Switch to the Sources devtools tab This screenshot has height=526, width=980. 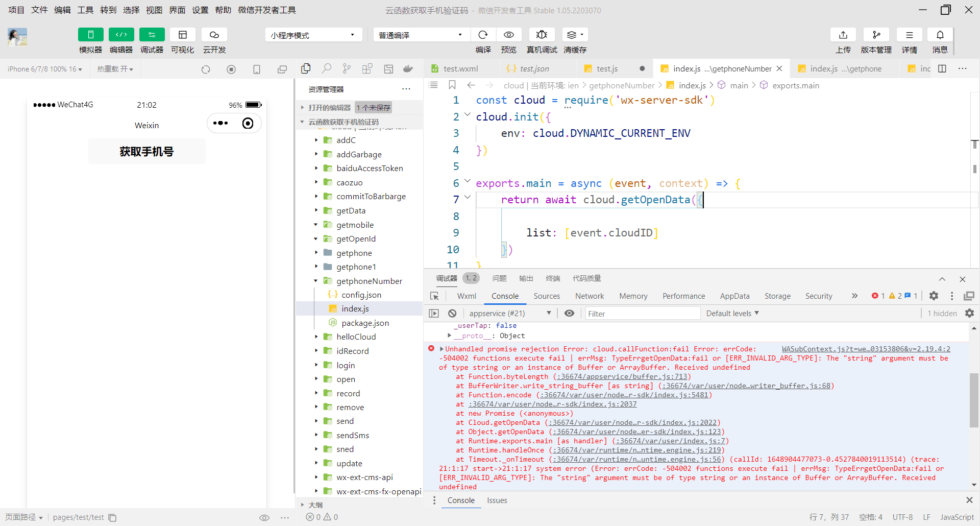(547, 296)
